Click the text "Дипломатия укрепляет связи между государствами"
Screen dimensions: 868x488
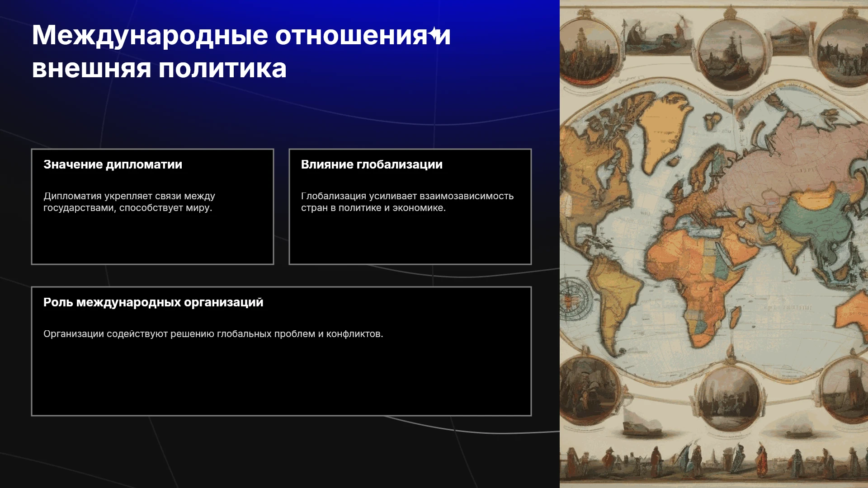[x=129, y=202]
